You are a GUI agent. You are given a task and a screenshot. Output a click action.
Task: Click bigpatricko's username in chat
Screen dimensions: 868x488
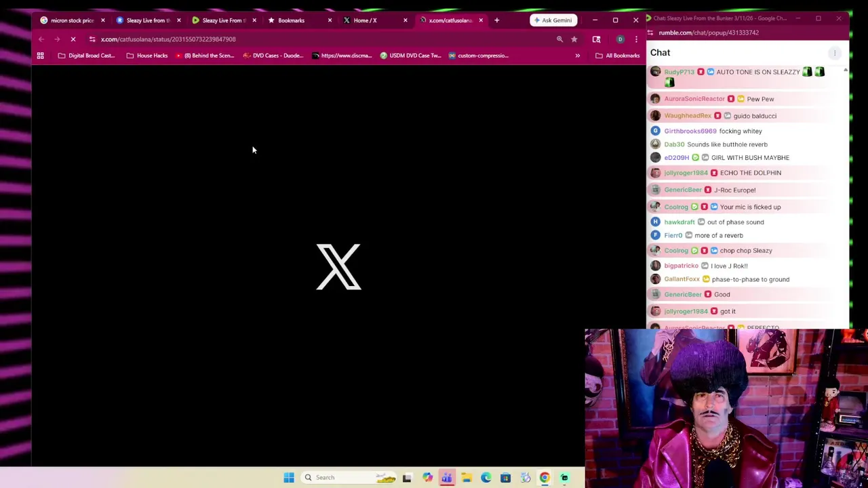click(682, 266)
